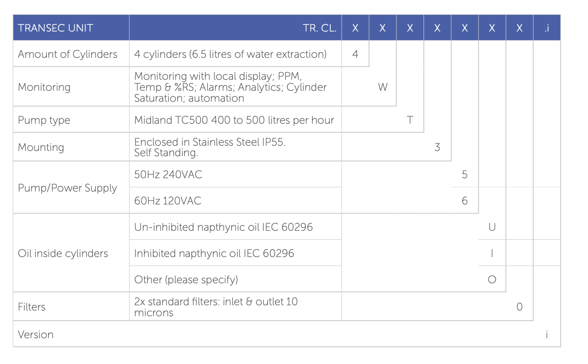Select Inhibited napthynic oil IEC 60296 option
This screenshot has width=588, height=364.
(x=214, y=253)
